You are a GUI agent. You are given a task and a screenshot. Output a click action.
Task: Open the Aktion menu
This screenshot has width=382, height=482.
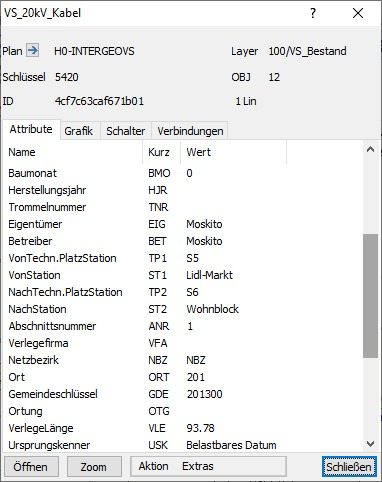153,466
